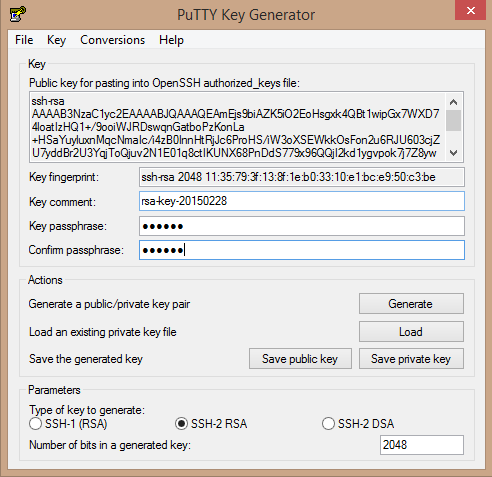Click the Key comment field
Screen dimensions: 492x477
pos(302,201)
